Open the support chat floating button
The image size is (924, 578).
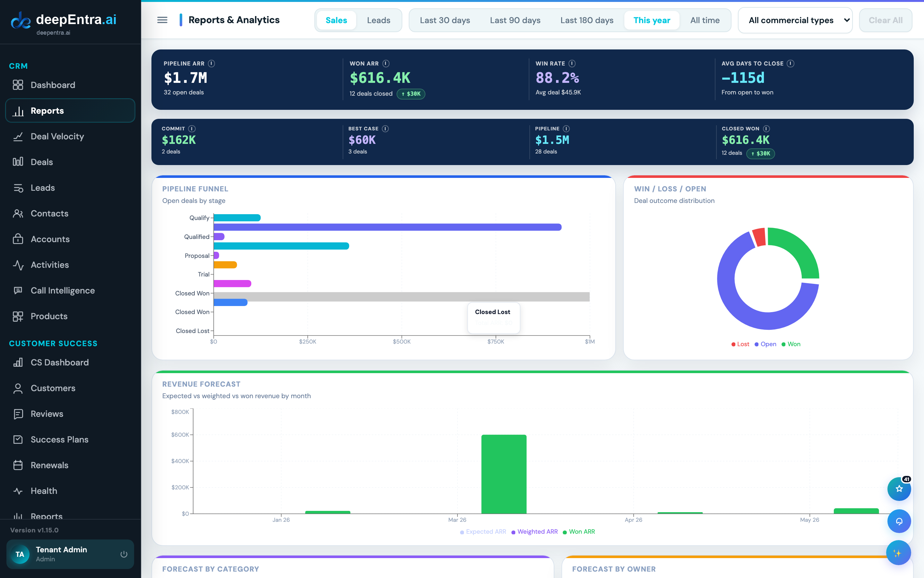coord(899,521)
